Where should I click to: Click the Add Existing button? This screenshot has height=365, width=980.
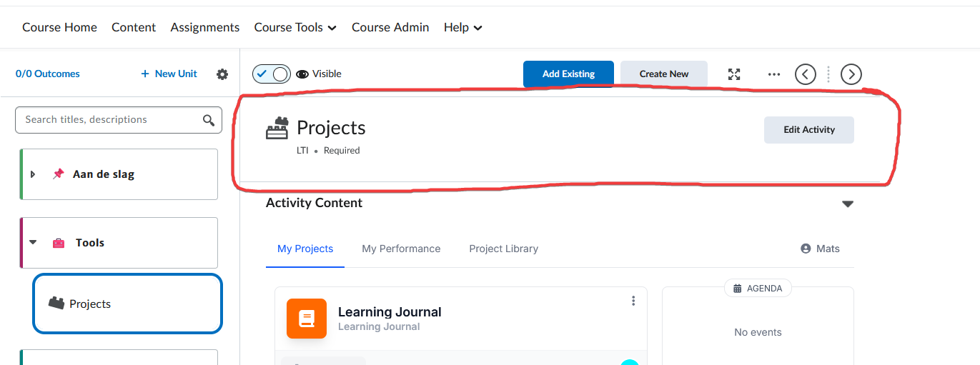pos(568,74)
